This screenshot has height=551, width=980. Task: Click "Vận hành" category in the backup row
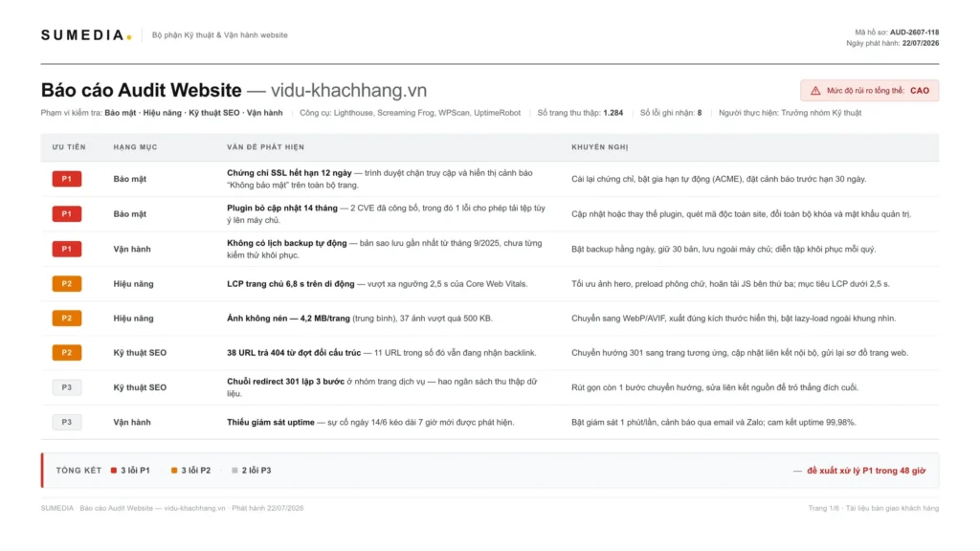point(132,250)
